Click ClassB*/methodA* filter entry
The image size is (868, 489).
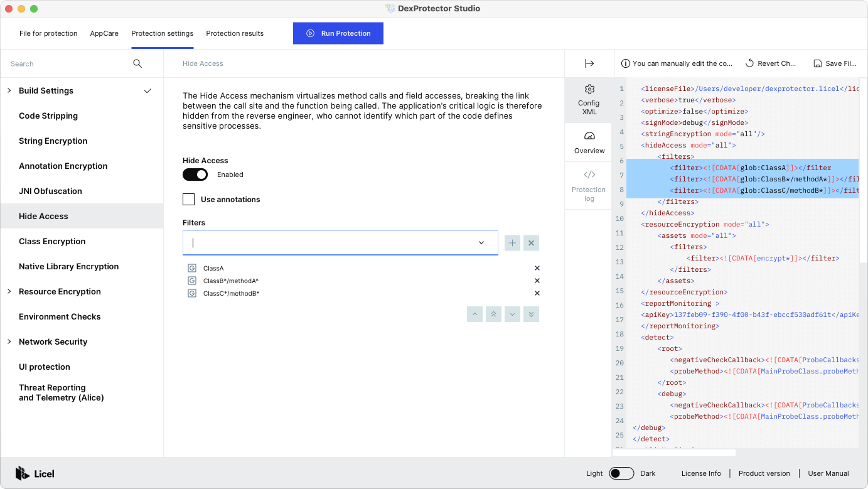231,281
